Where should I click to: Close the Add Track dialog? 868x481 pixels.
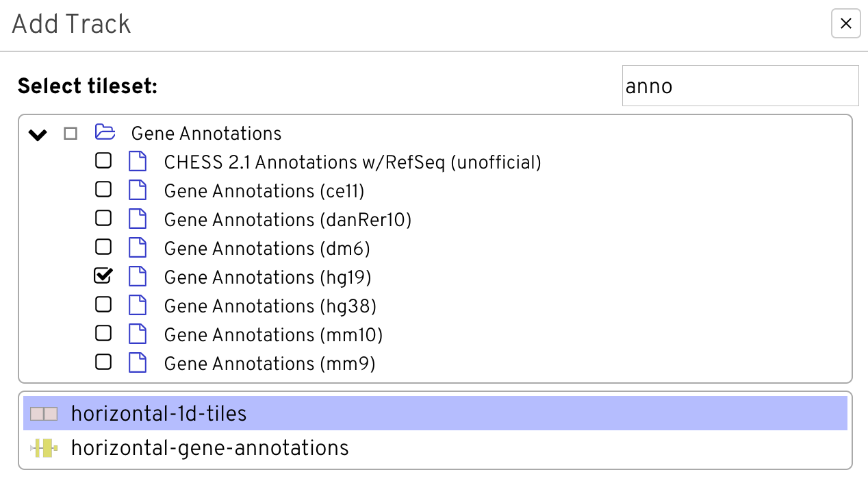pyautogui.click(x=845, y=23)
